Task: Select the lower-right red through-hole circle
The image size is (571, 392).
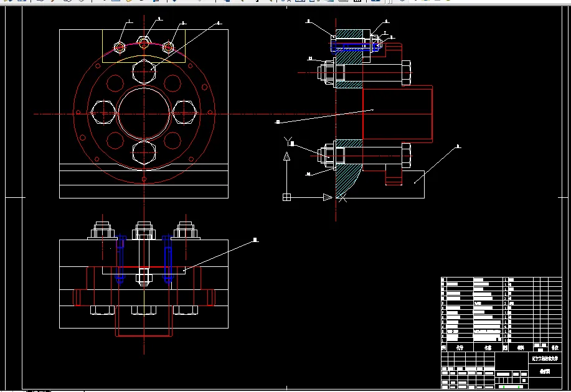Action: coord(172,141)
